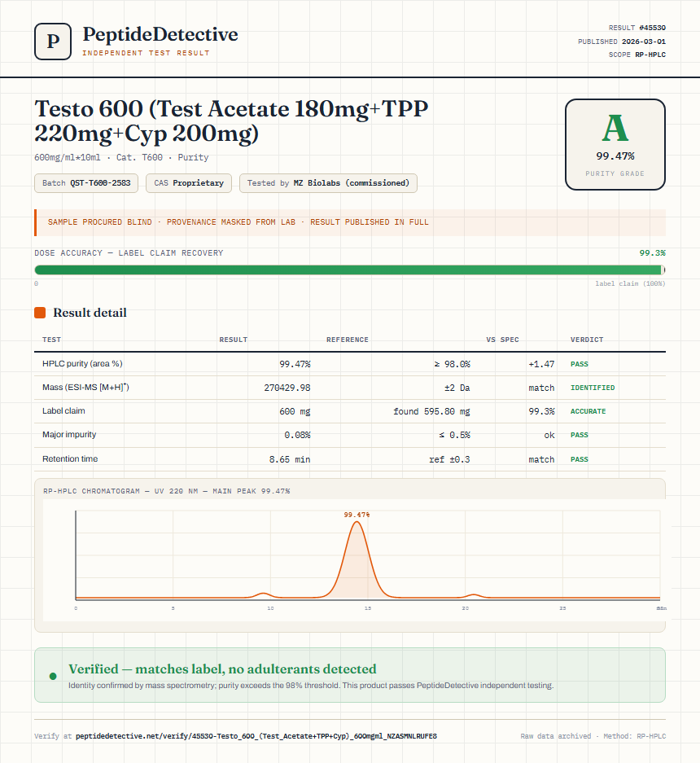Click the VERDICT column header

[587, 340]
